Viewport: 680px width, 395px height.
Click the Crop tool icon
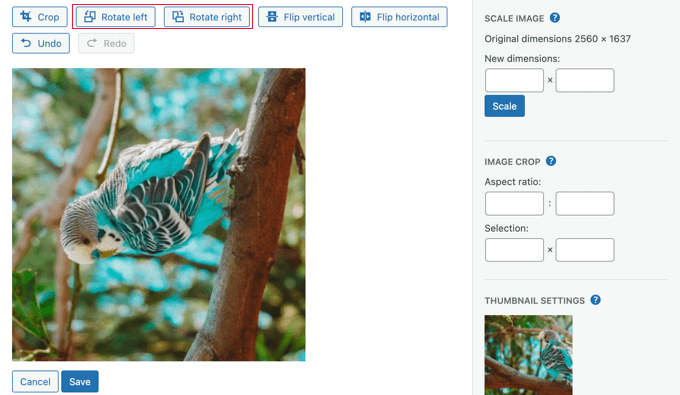26,17
